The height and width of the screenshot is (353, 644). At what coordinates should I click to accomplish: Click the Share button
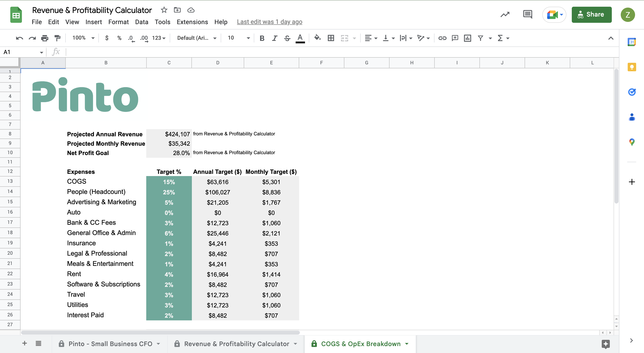point(591,15)
